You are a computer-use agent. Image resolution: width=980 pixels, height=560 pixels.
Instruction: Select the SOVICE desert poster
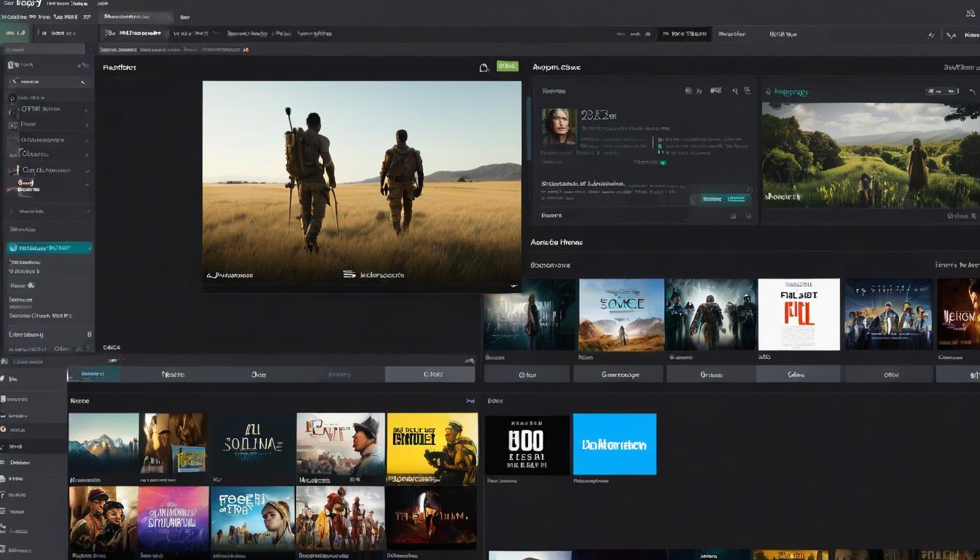pyautogui.click(x=621, y=314)
